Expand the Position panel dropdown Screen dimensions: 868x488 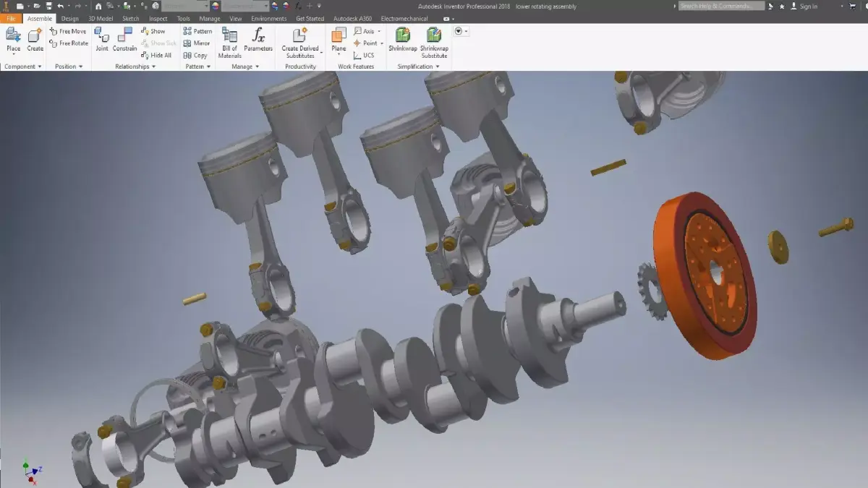69,67
